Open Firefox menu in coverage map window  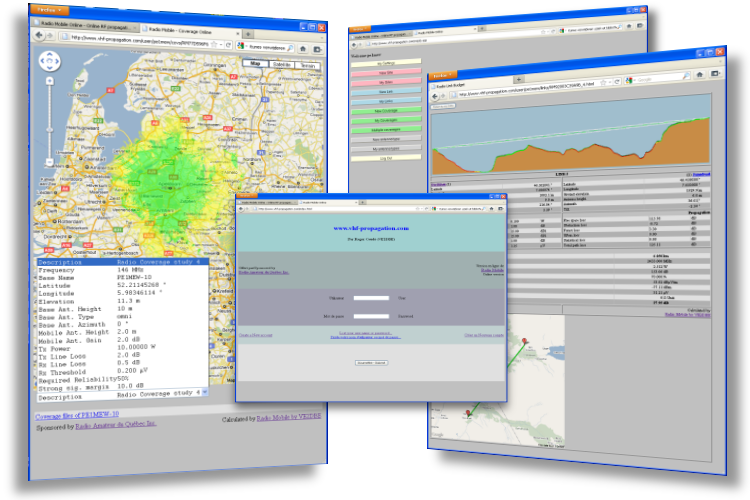(x=49, y=10)
